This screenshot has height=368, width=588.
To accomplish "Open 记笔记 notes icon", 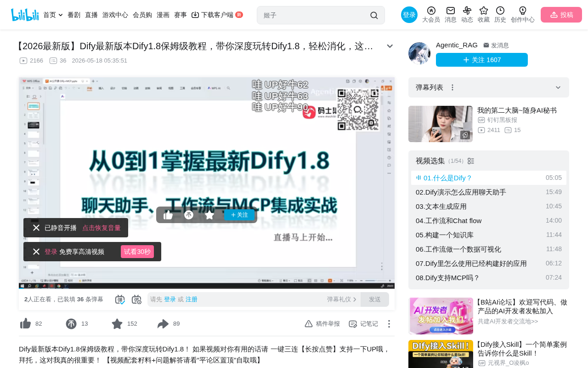I will pos(353,324).
